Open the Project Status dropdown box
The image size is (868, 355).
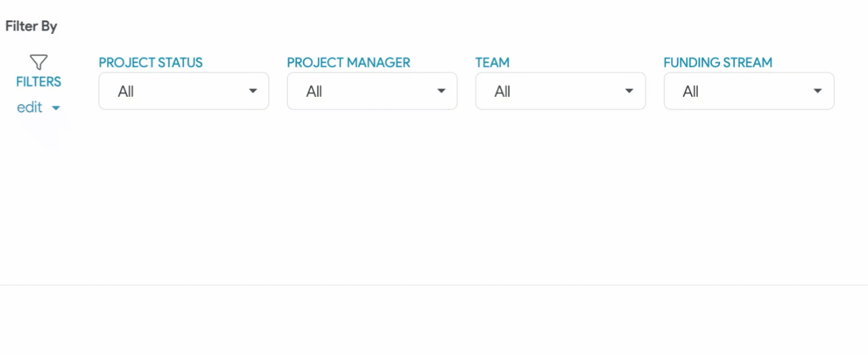click(x=184, y=91)
